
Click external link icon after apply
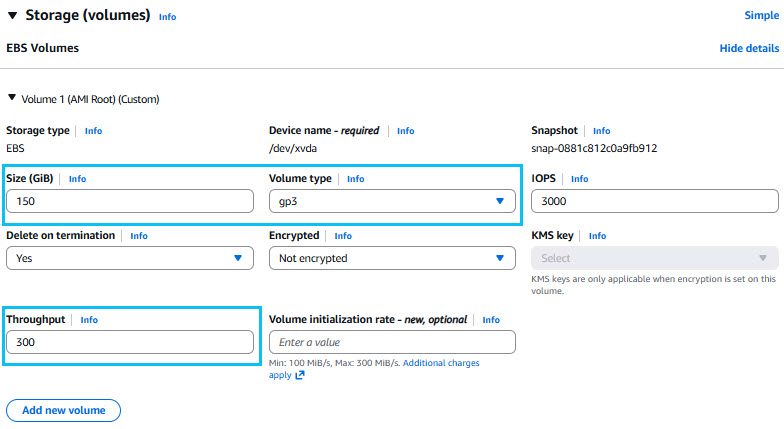pyautogui.click(x=300, y=375)
